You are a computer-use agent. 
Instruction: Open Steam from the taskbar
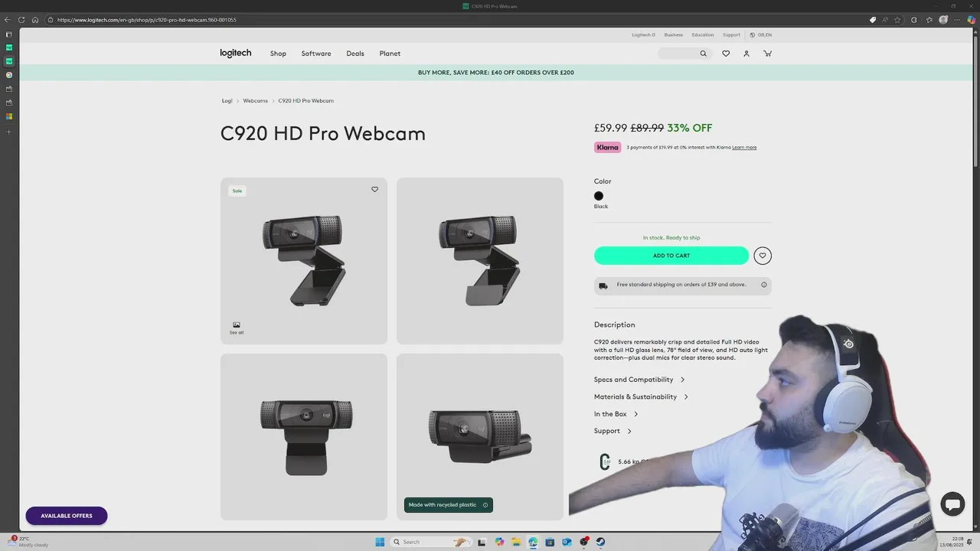(600, 542)
